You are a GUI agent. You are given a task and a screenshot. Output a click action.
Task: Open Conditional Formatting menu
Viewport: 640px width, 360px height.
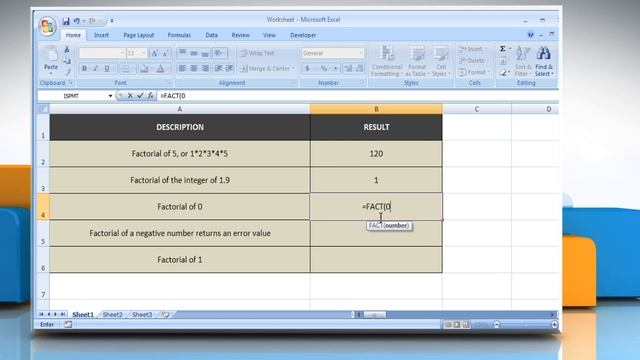[x=386, y=61]
